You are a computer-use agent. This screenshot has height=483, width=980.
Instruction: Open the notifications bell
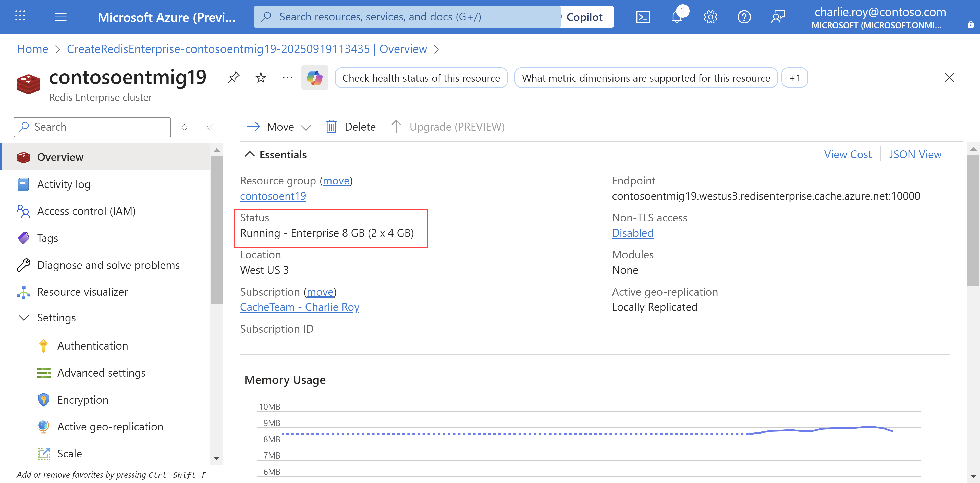coord(677,17)
